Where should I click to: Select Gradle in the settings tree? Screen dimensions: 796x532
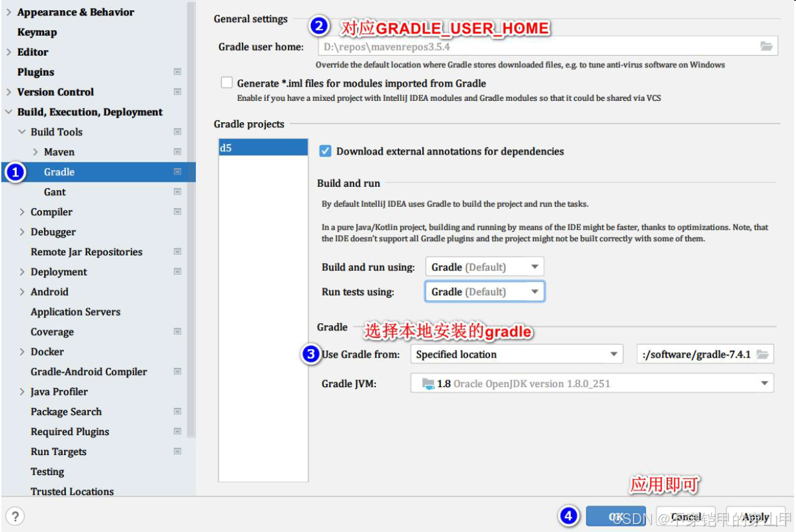[59, 172]
